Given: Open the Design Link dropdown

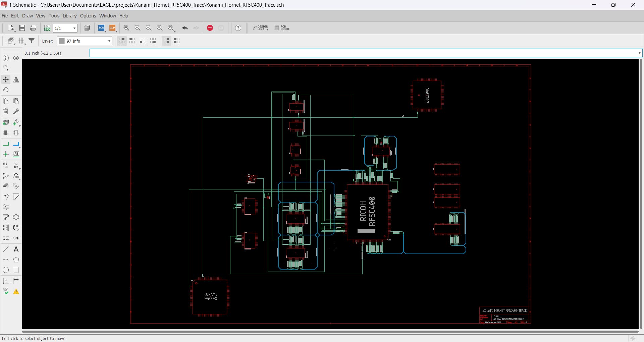Looking at the screenshot, I should pyautogui.click(x=261, y=28).
